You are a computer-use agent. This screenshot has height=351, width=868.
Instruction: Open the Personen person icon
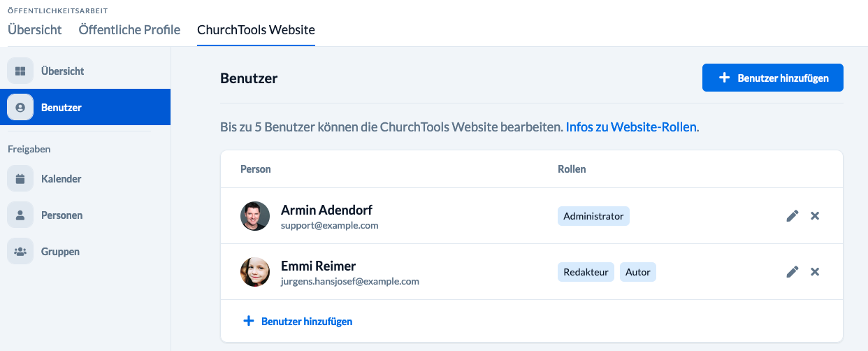pyautogui.click(x=20, y=215)
